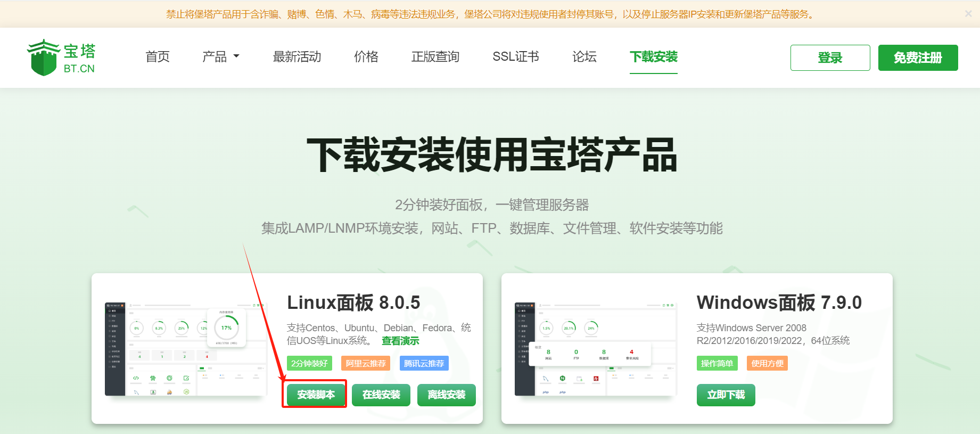Open the 最新活动 page

click(x=297, y=56)
